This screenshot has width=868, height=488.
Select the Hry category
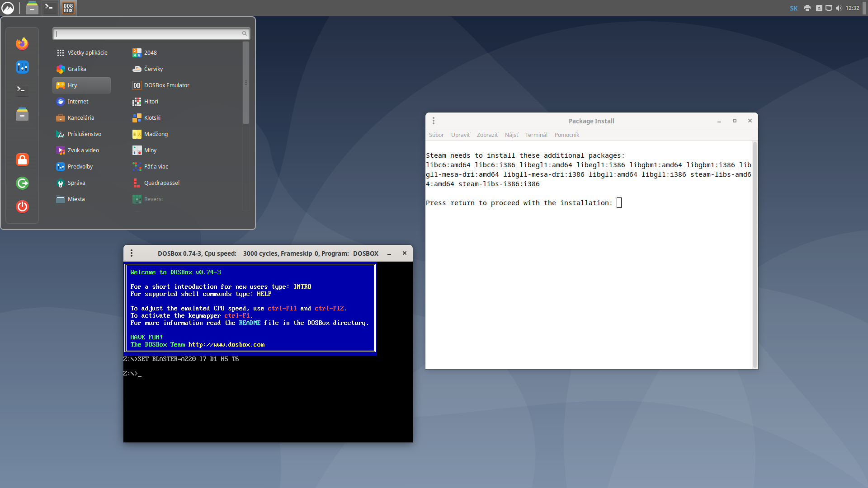pos(82,85)
